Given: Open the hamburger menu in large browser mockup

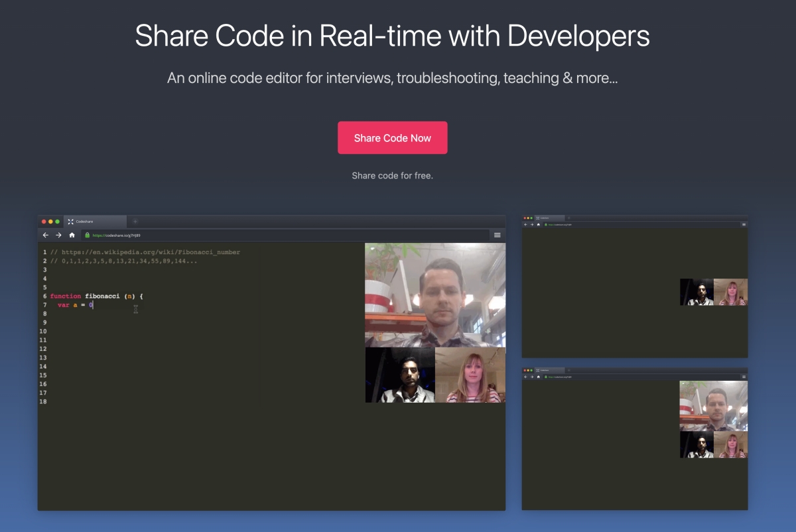Looking at the screenshot, I should click(497, 235).
